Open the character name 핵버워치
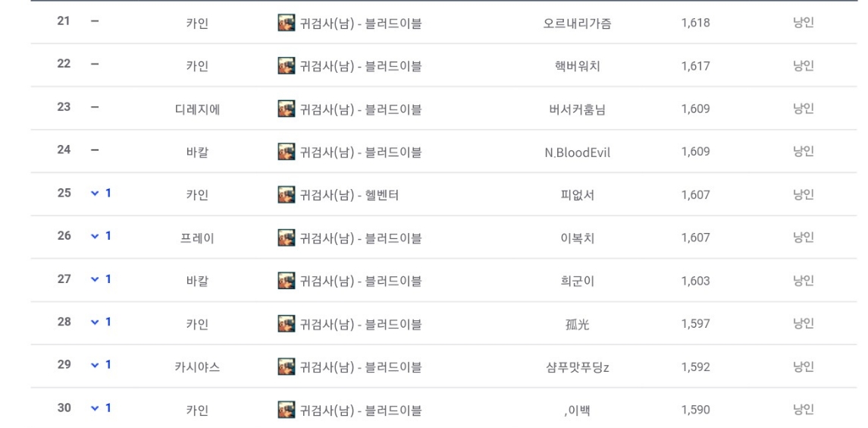The image size is (868, 428). pyautogui.click(x=578, y=67)
